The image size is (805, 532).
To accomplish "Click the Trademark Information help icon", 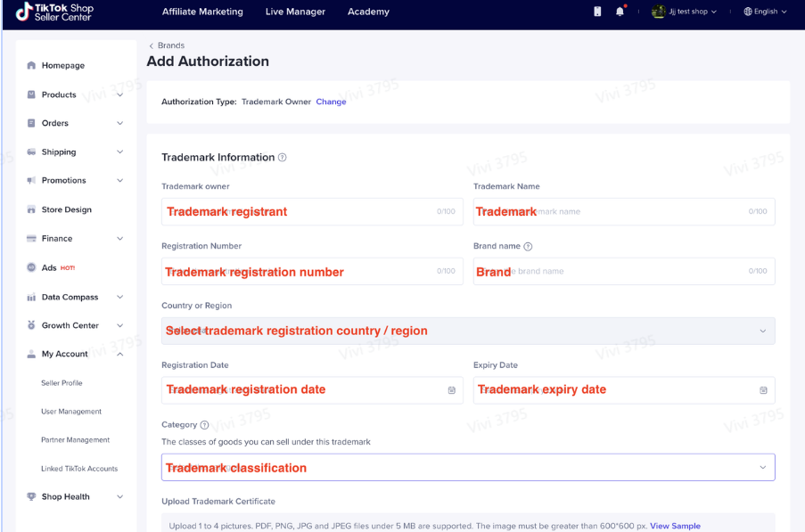I will tap(283, 158).
